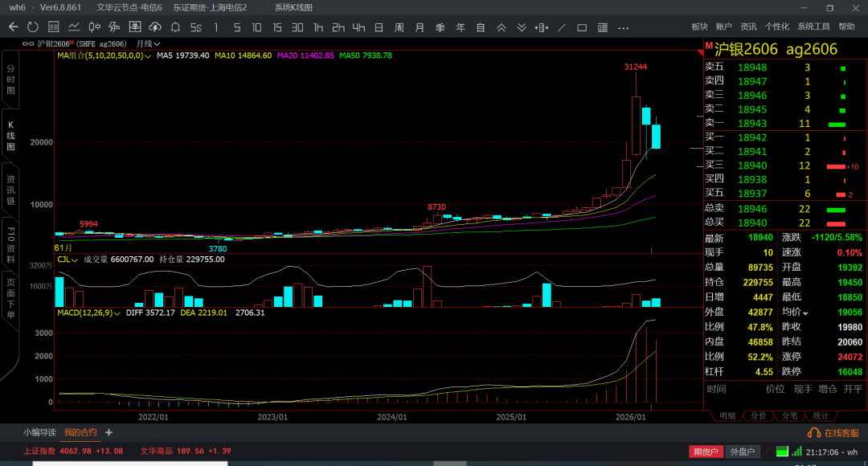Open the more options ellipsis in toolbar

(x=623, y=27)
